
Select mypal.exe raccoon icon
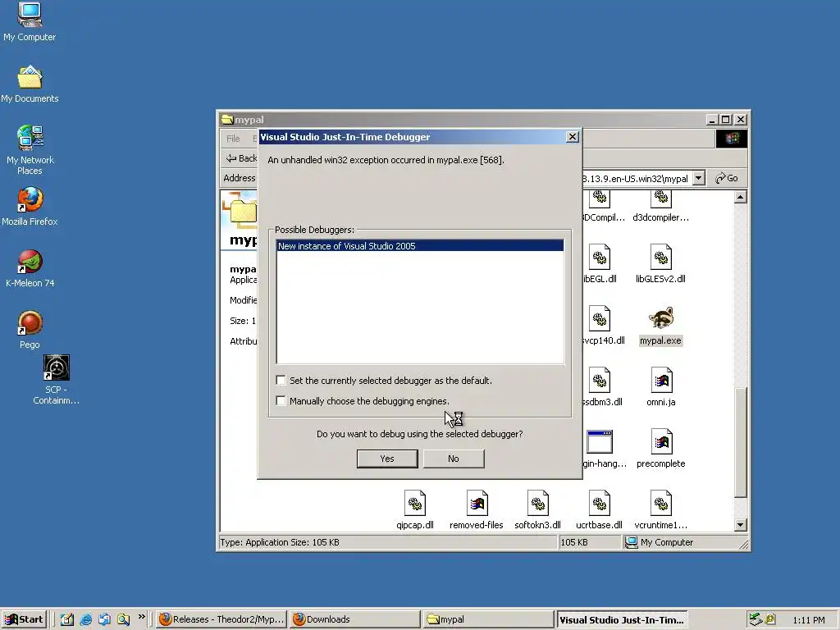point(660,318)
